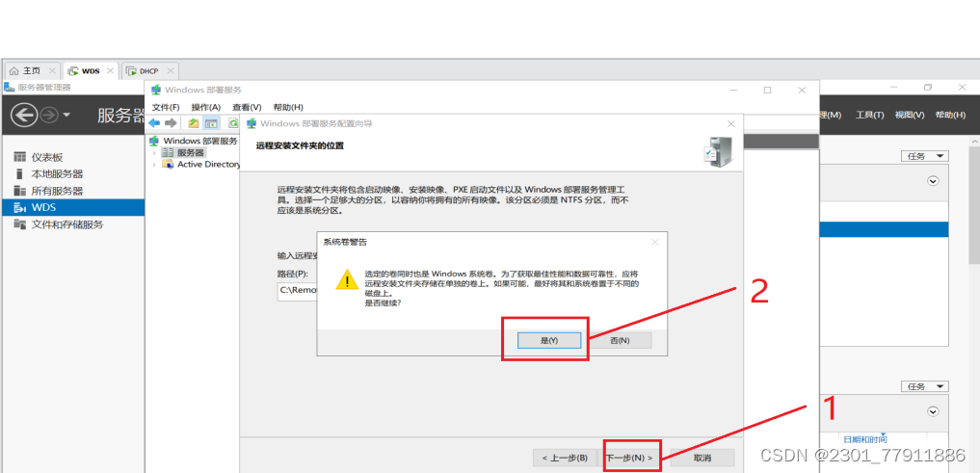Viewport: 980px width, 473px height.
Task: Click the forward arrow in MMC toolbar
Action: [171, 123]
